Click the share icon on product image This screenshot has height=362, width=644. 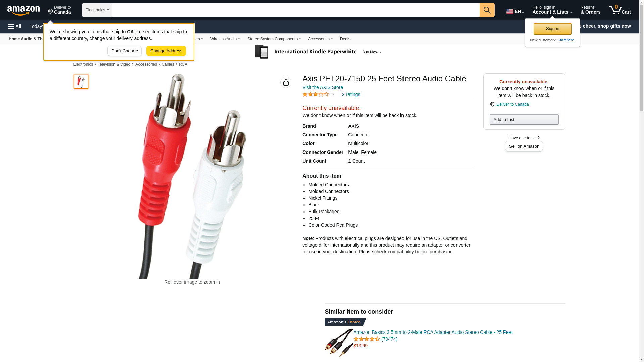[x=286, y=82]
